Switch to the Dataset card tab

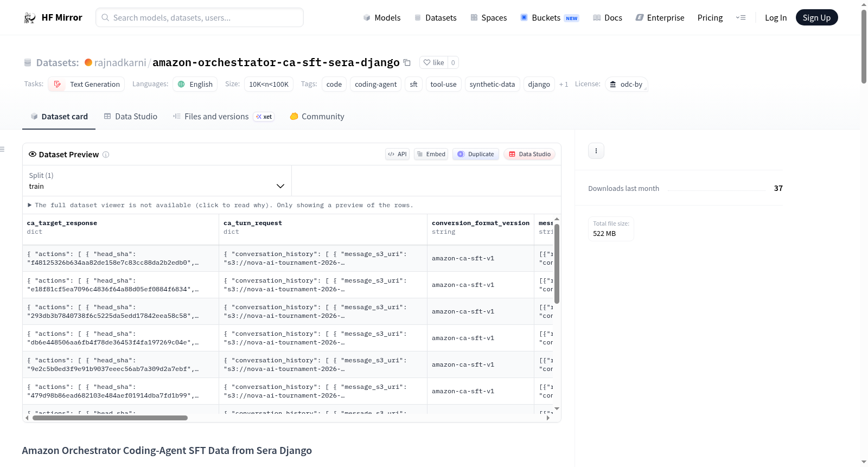pos(59,117)
